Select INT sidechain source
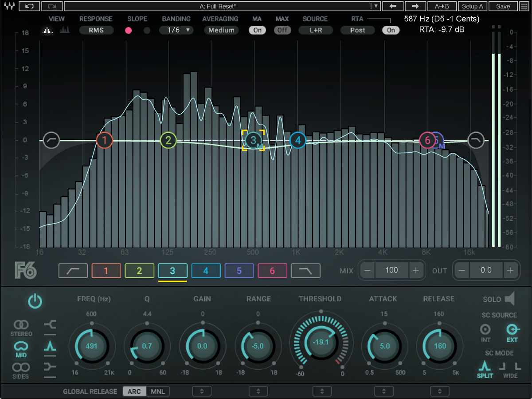532x399 pixels. pos(486,333)
